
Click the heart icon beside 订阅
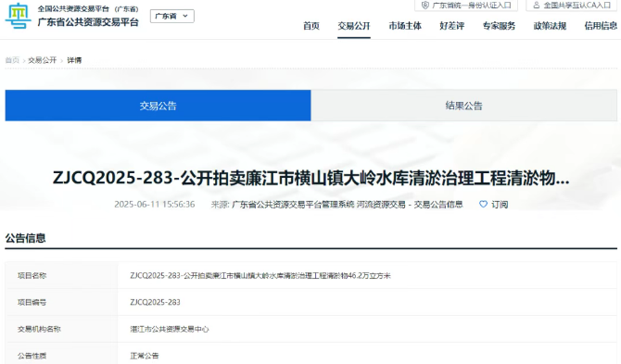[483, 204]
